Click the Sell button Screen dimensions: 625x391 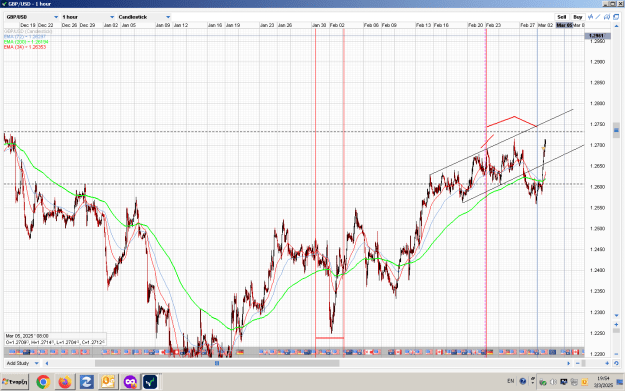(562, 17)
